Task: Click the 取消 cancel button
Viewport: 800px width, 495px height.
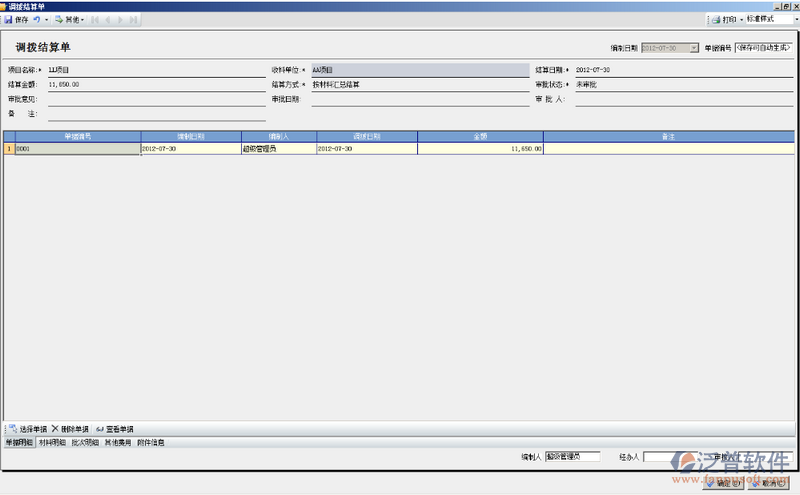Action: 771,483
